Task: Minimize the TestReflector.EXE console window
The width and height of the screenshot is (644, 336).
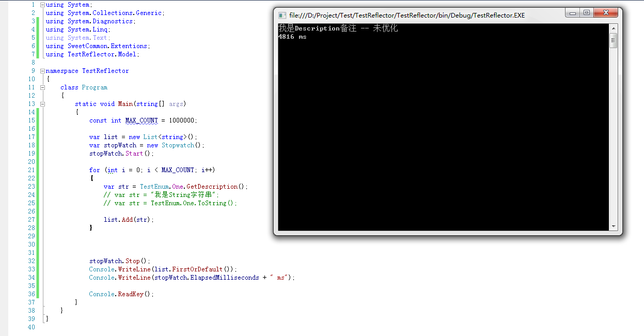Action: [x=572, y=13]
